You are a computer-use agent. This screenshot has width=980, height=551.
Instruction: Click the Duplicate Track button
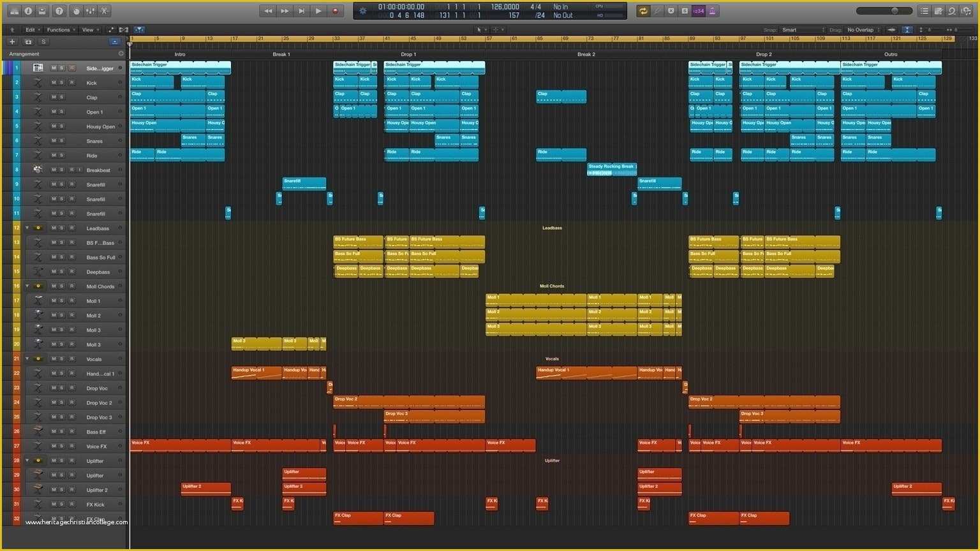click(28, 41)
